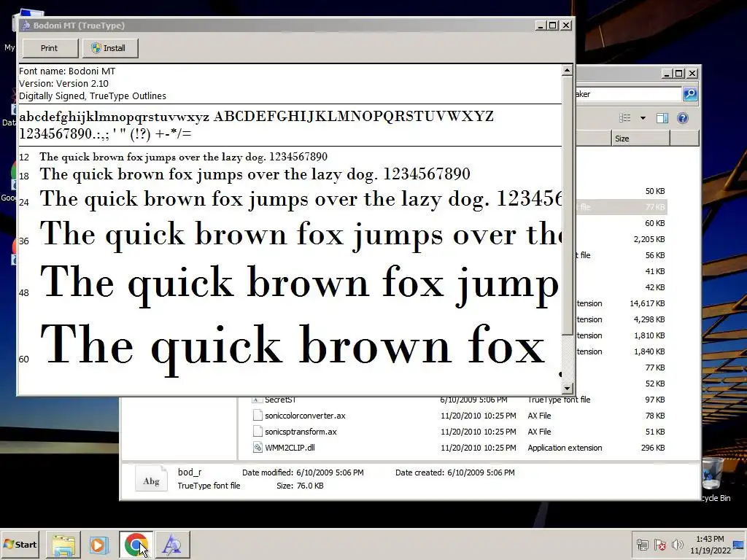The image size is (747, 560).
Task: Open the Start menu
Action: [20, 544]
